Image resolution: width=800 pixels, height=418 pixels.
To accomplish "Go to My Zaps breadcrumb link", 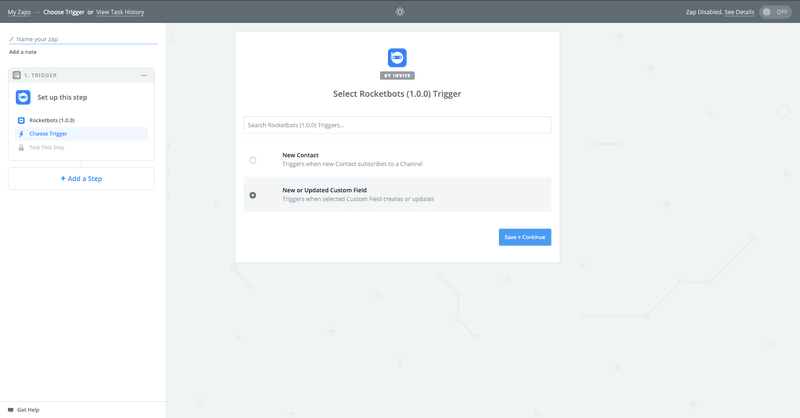I will point(19,12).
